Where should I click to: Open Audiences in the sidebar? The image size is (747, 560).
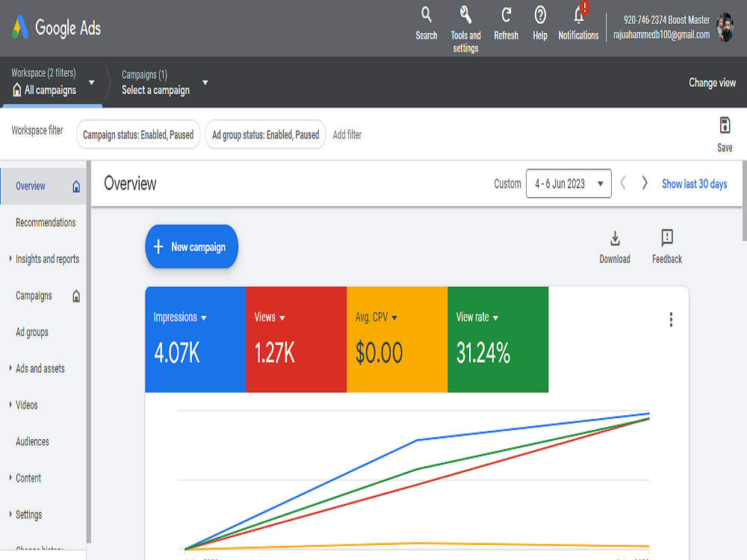point(32,441)
